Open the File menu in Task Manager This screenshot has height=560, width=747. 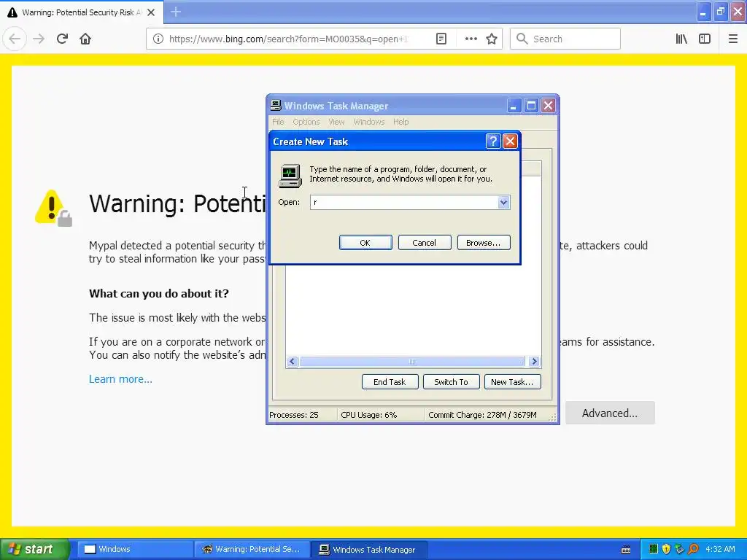[278, 122]
